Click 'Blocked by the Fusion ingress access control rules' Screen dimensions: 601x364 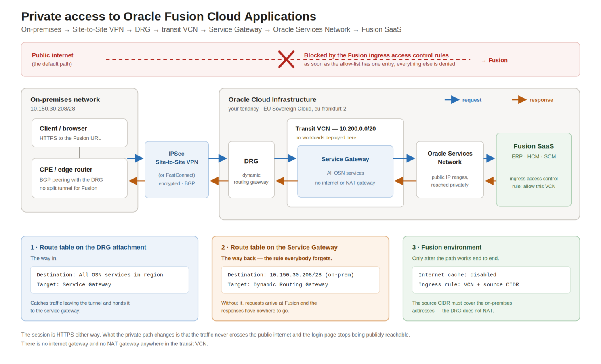point(376,55)
